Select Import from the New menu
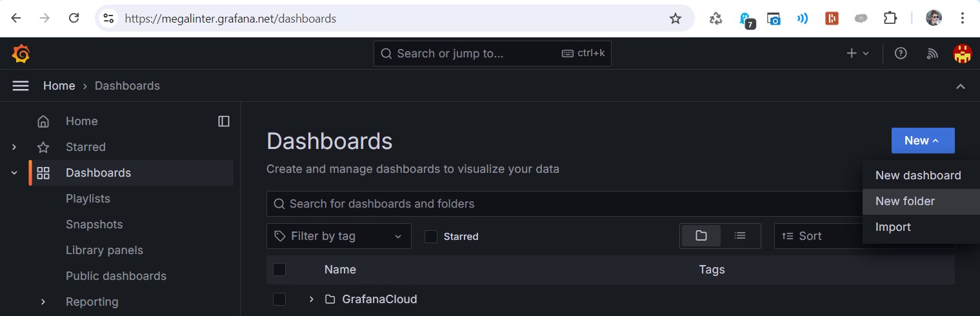This screenshot has width=980, height=316. (893, 227)
